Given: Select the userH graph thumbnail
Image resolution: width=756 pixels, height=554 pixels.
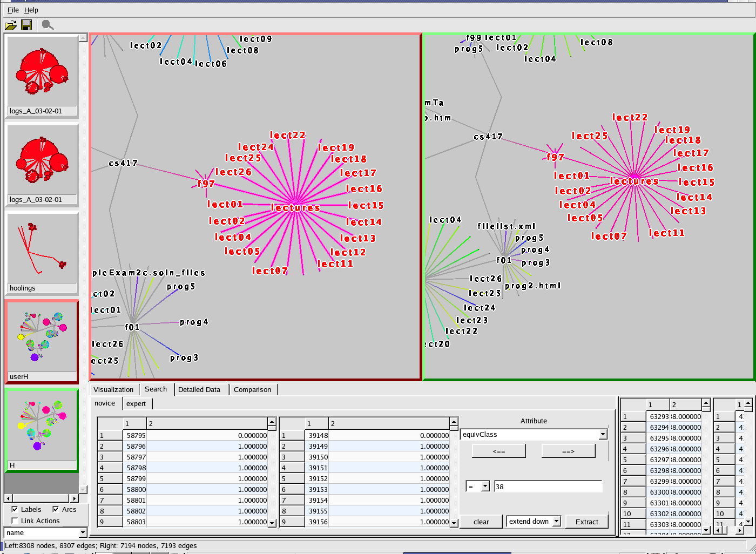Looking at the screenshot, I should (x=42, y=337).
